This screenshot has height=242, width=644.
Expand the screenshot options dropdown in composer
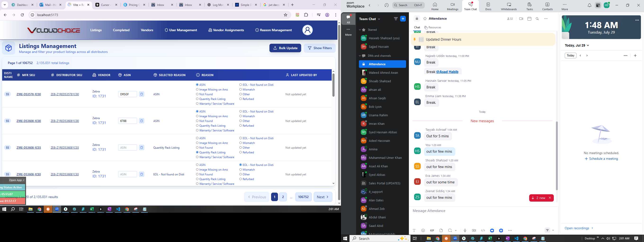(x=456, y=230)
